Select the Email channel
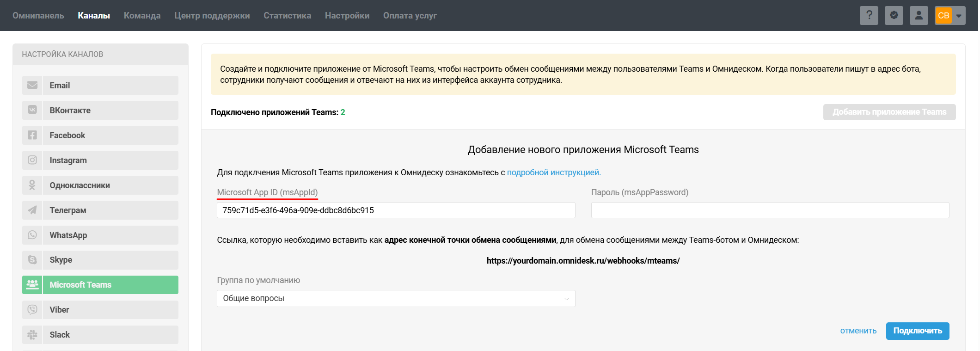980x351 pixels. (x=100, y=85)
